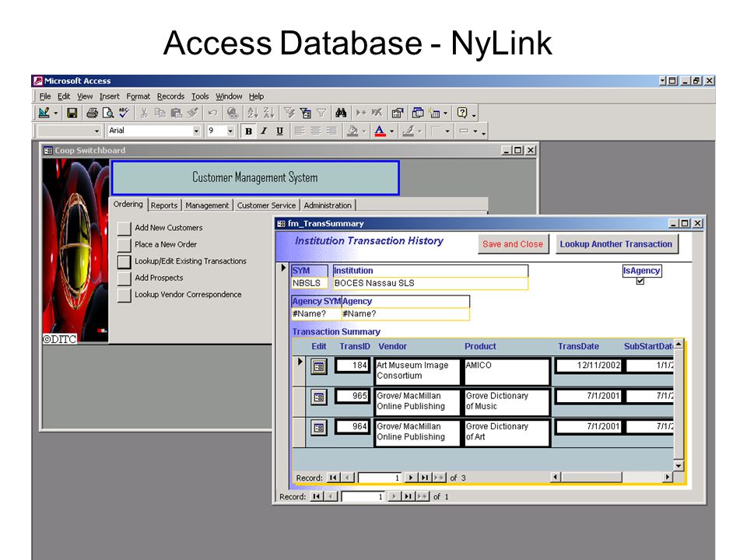Screen dimensions: 747x560
Task: Click the Edit icon for TransID 964
Action: click(319, 428)
